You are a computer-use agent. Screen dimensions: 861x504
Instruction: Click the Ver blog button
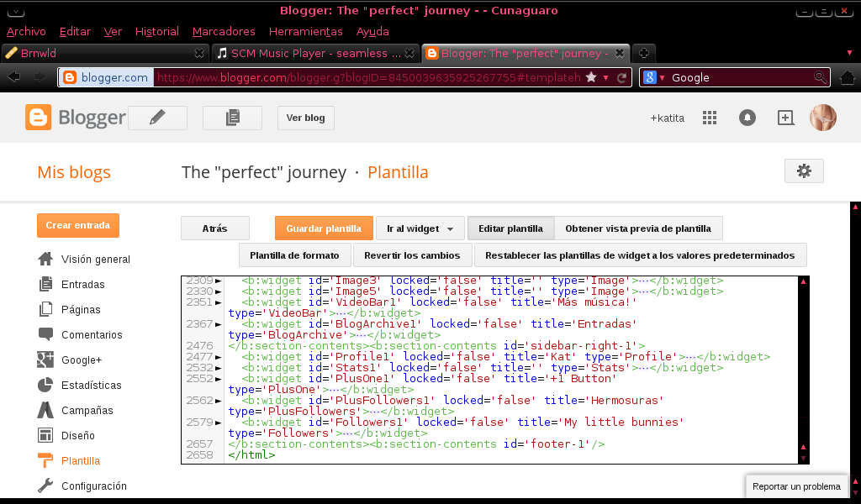(x=306, y=118)
